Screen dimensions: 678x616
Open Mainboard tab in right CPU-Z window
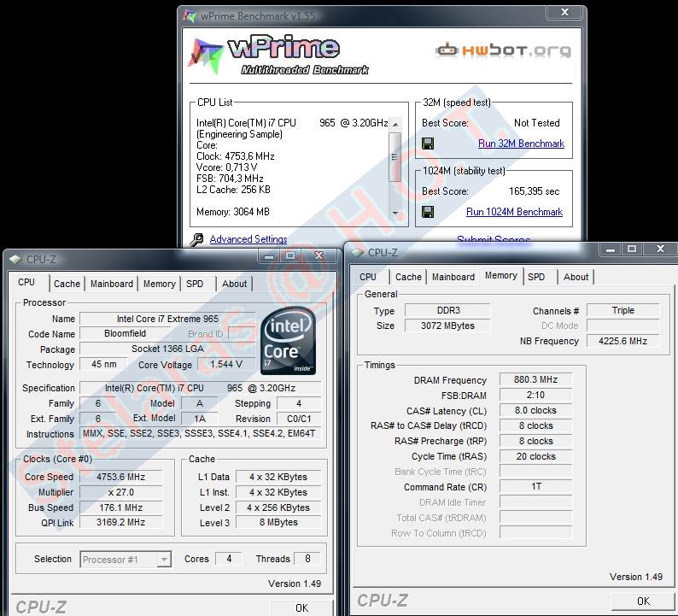pos(453,277)
